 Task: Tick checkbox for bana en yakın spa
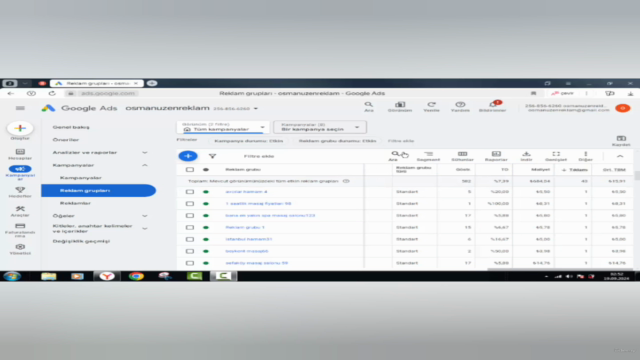point(190,215)
